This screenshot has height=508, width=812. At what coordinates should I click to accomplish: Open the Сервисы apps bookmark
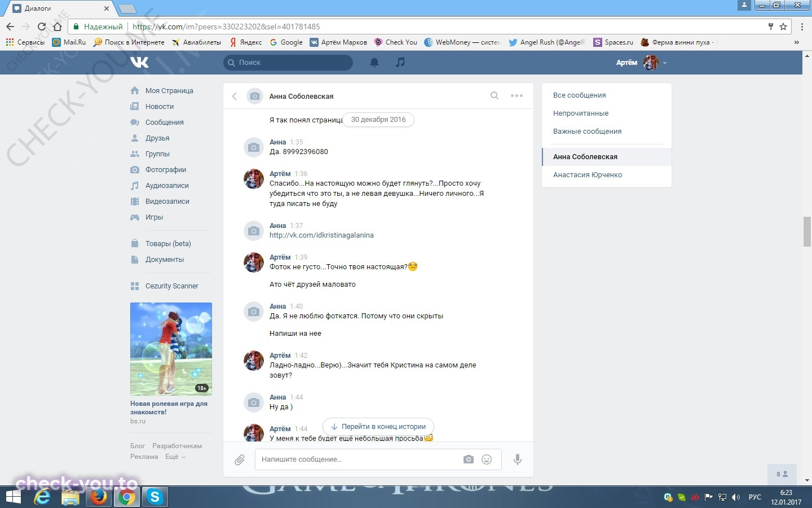click(25, 42)
